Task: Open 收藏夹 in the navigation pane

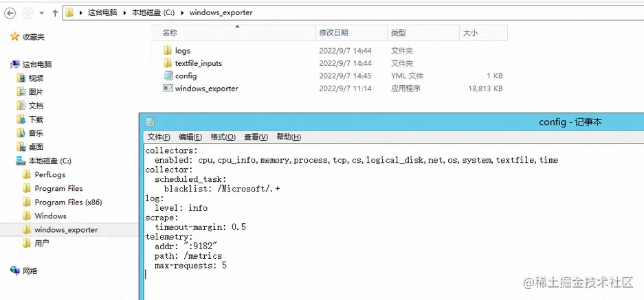Action: point(33,37)
